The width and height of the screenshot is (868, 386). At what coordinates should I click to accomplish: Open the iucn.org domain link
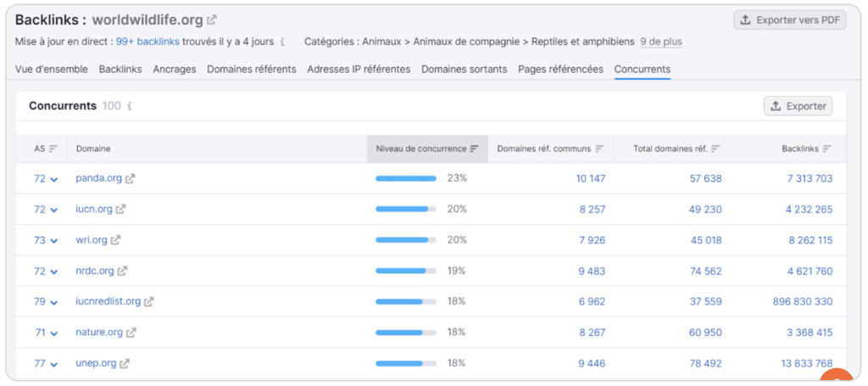pos(94,209)
